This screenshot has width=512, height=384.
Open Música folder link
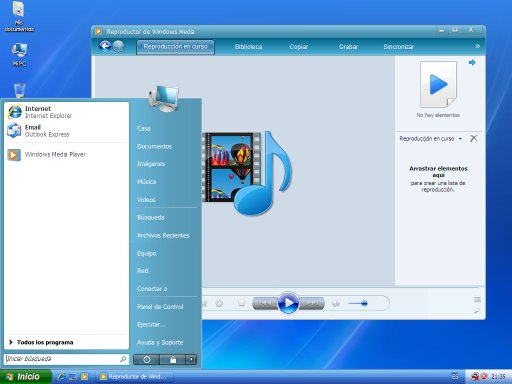[147, 182]
